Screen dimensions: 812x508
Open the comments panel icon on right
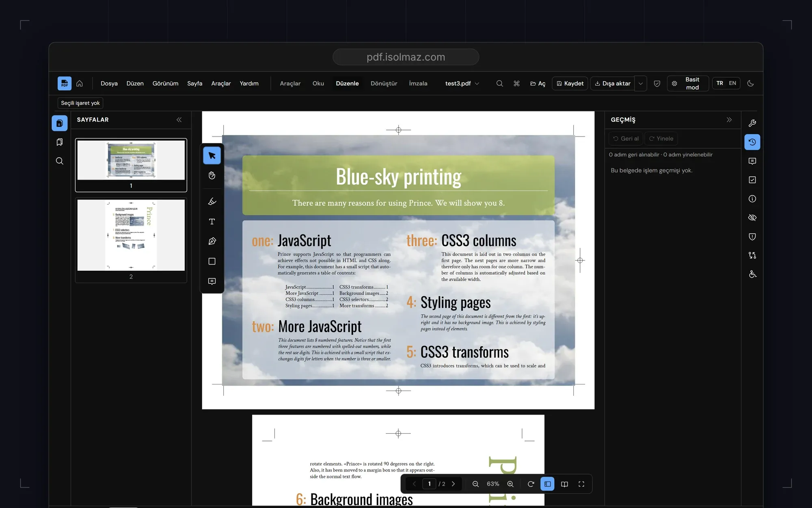point(752,161)
